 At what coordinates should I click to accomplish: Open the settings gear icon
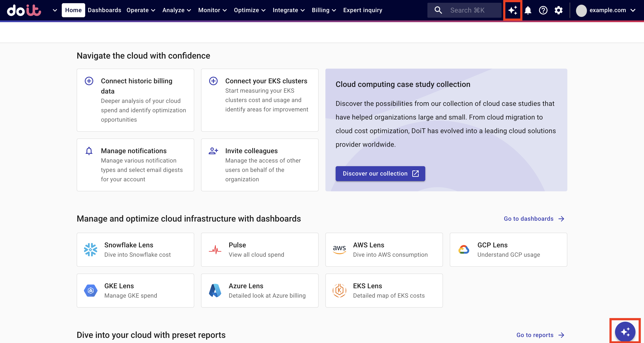coord(558,10)
